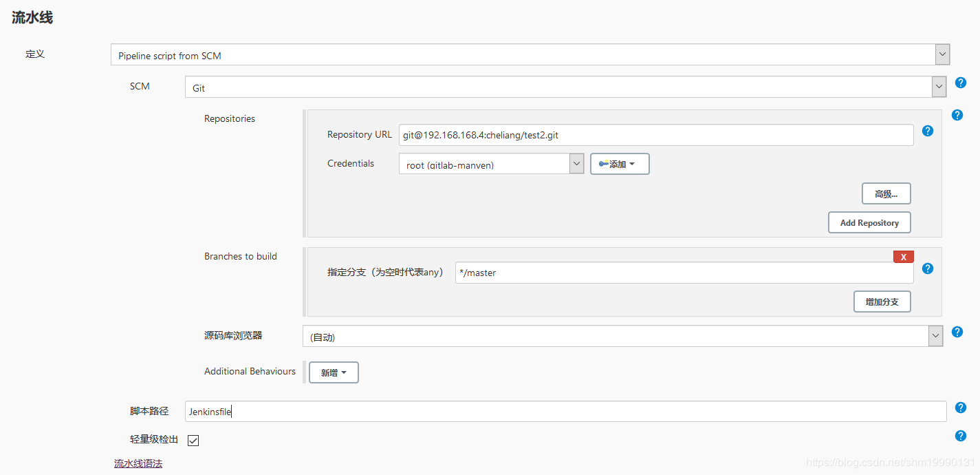The height and width of the screenshot is (475, 980).
Task: Click the Additional Behaviours label
Action: pos(250,371)
